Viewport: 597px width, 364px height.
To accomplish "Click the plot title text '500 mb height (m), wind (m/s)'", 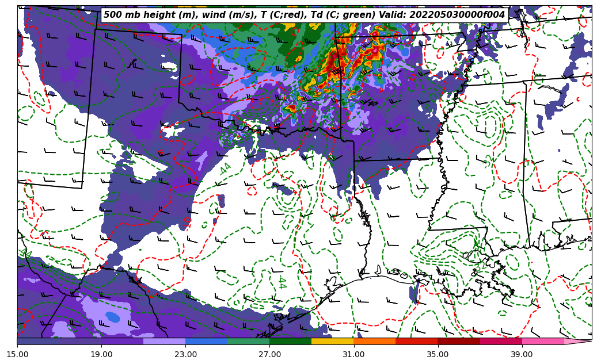I will pyautogui.click(x=178, y=15).
